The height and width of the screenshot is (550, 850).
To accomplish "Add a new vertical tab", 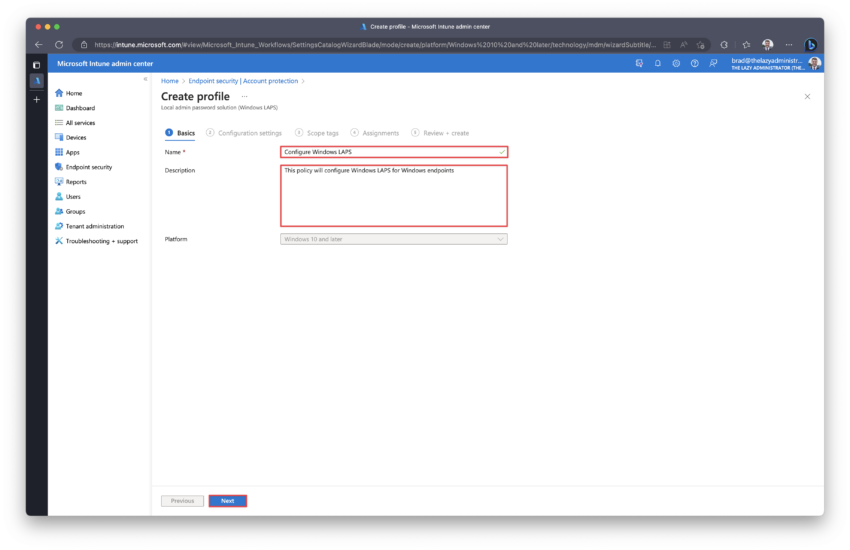I will tap(36, 100).
